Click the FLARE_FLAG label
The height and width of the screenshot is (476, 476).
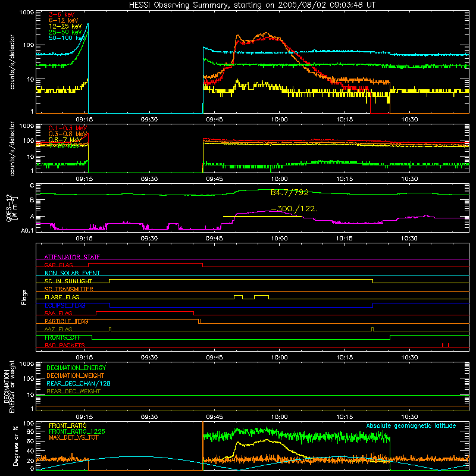tap(62, 297)
